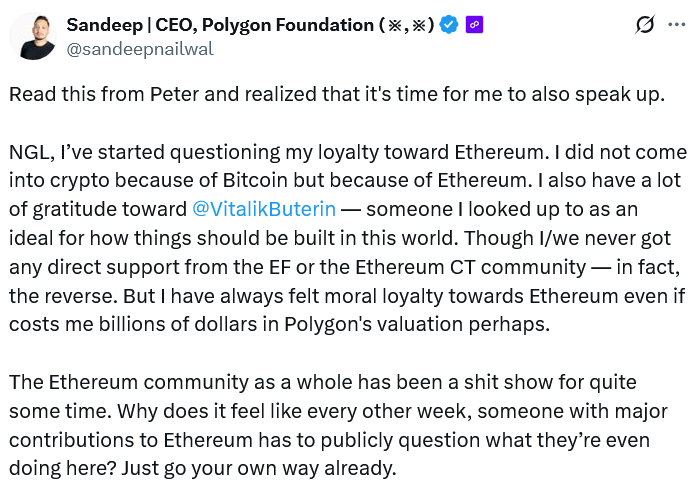Click the purple affiliation badge icon
This screenshot has height=487, width=693.
(x=474, y=25)
